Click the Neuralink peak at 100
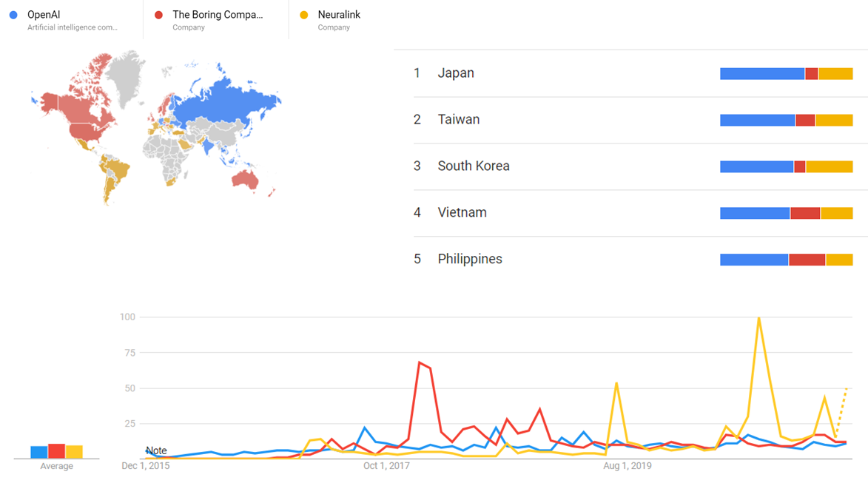Screen dimensions: 868x483 pos(758,318)
